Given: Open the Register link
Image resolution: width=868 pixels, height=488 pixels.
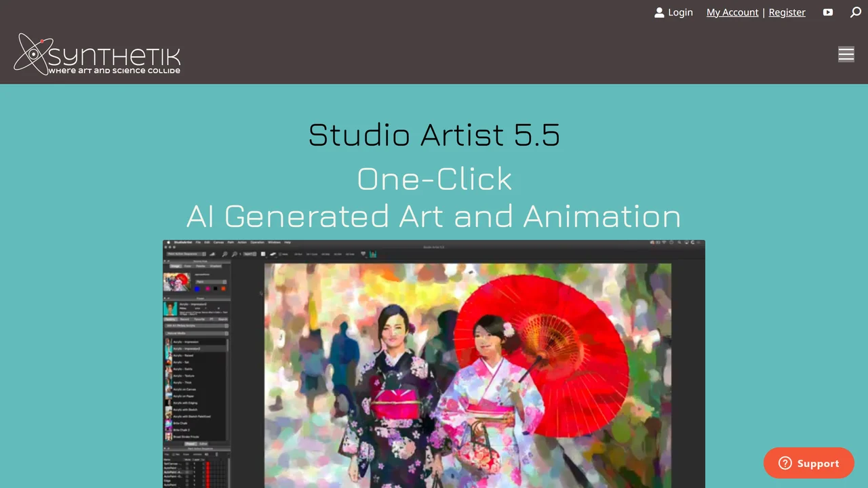Looking at the screenshot, I should pos(787,12).
